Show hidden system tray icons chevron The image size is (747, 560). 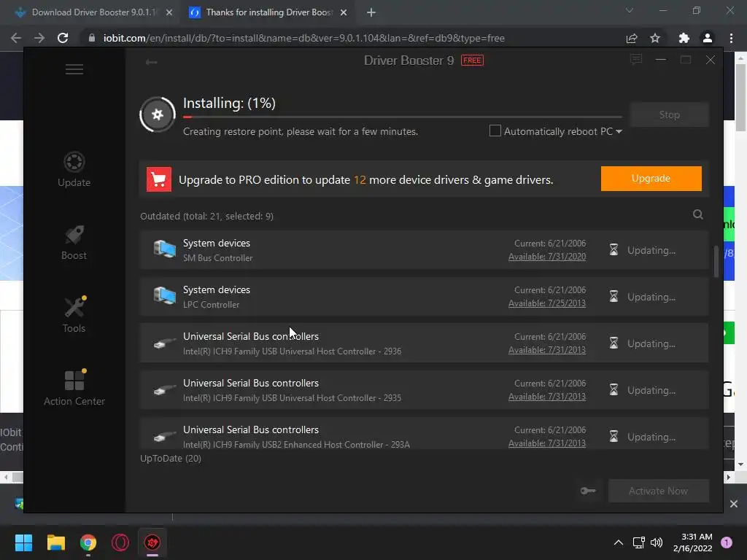619,542
